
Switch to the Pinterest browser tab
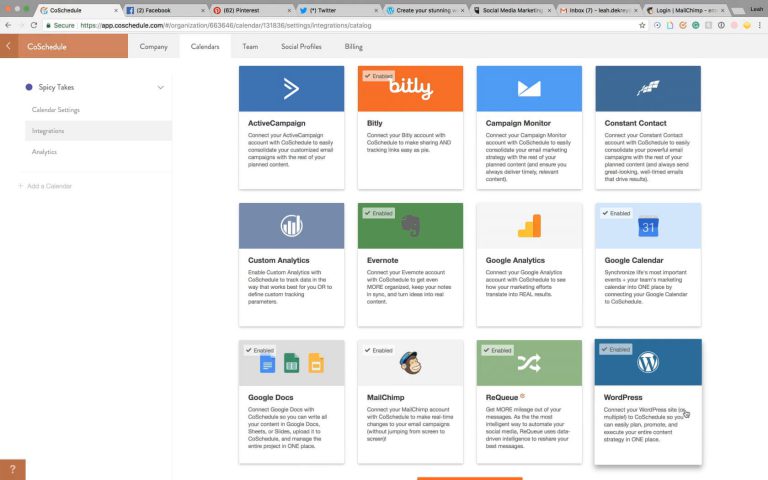(251, 10)
